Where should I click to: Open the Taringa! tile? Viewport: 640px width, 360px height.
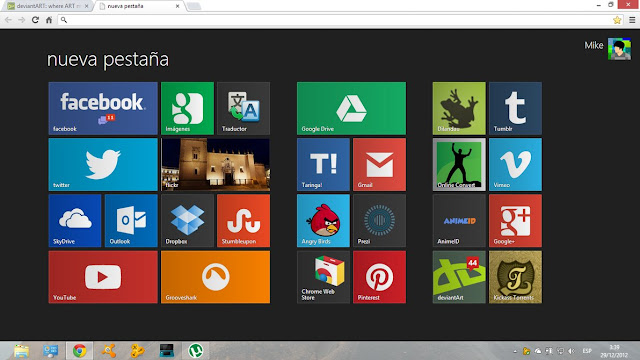[x=323, y=164]
